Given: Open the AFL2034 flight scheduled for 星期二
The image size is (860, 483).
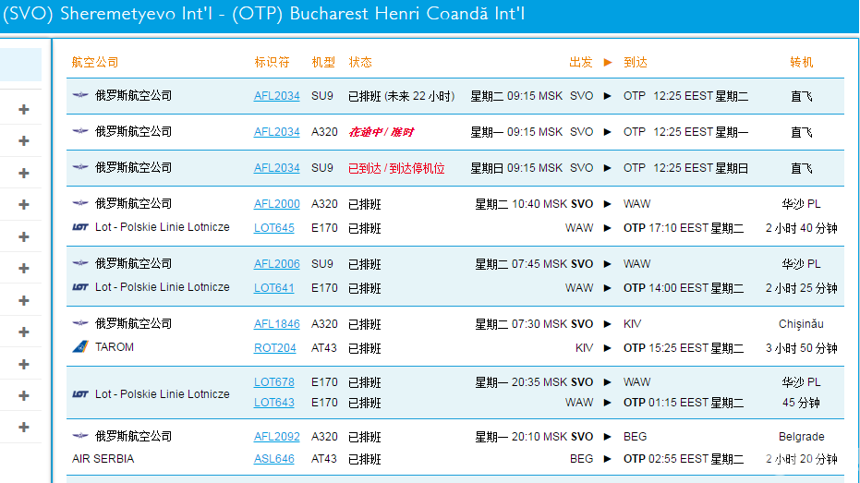Looking at the screenshot, I should (276, 96).
